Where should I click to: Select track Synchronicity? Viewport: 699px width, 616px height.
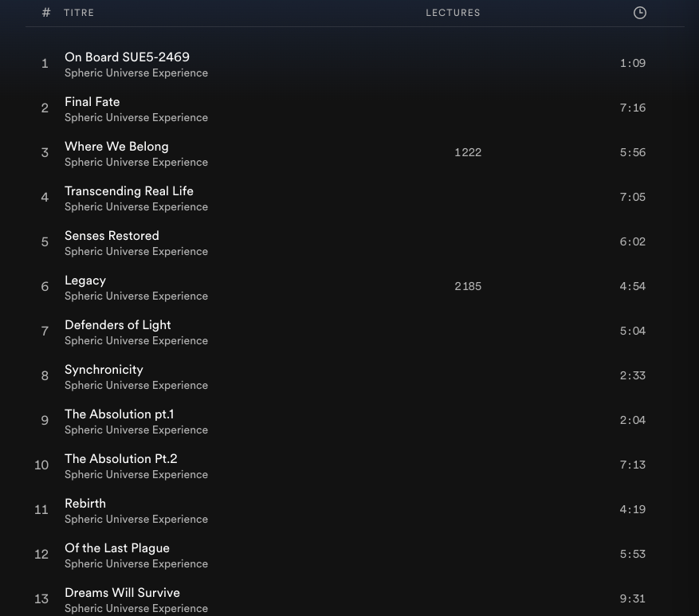pos(104,370)
